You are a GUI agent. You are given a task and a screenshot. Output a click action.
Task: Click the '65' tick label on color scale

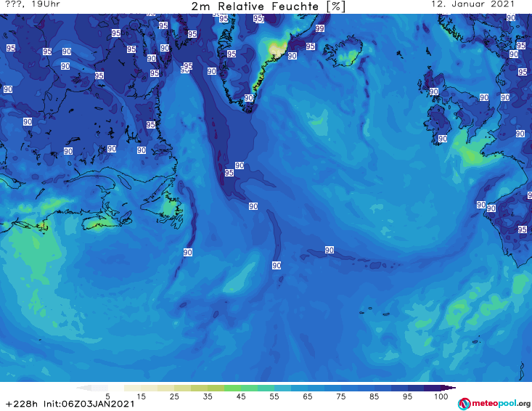308,396
